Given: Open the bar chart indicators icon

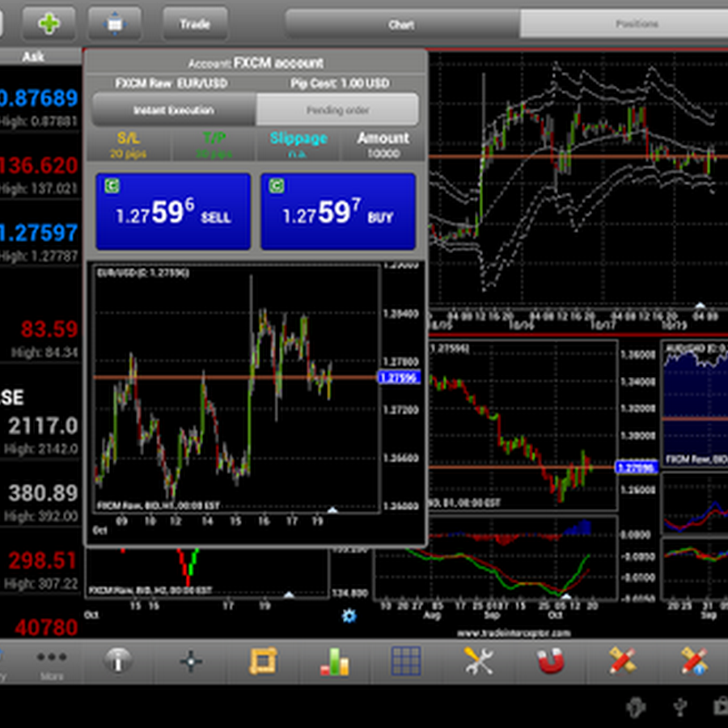Looking at the screenshot, I should coord(334,662).
